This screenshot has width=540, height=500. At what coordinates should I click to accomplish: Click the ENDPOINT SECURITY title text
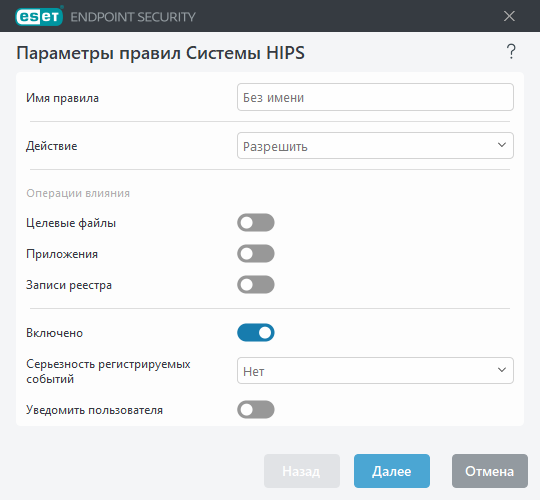[133, 17]
